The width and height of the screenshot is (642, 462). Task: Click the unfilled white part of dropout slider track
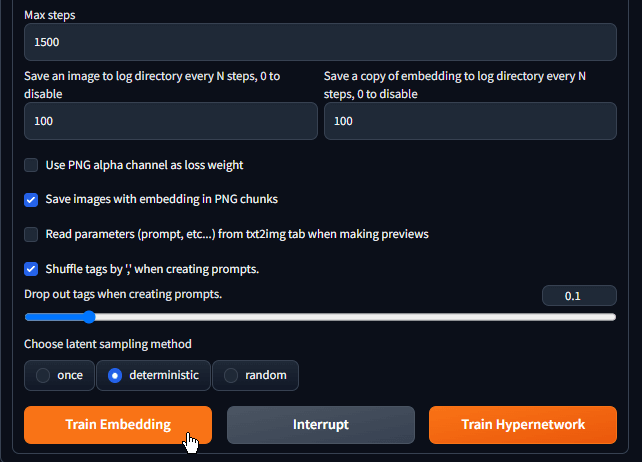click(355, 317)
